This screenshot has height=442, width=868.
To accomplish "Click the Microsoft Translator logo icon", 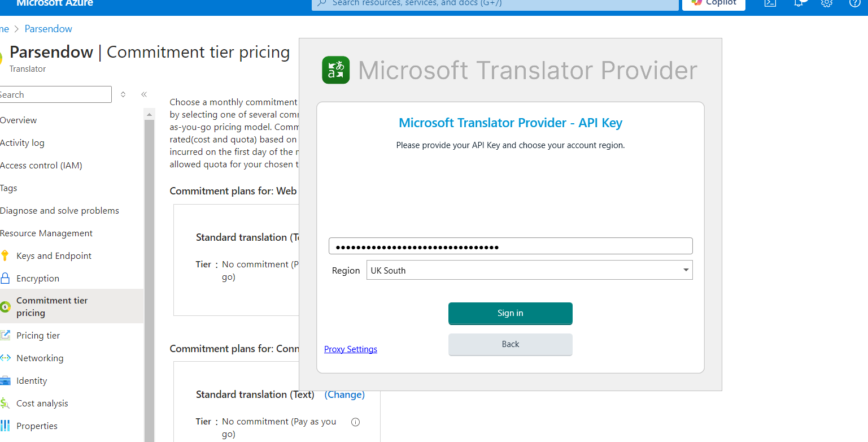I will coord(336,70).
